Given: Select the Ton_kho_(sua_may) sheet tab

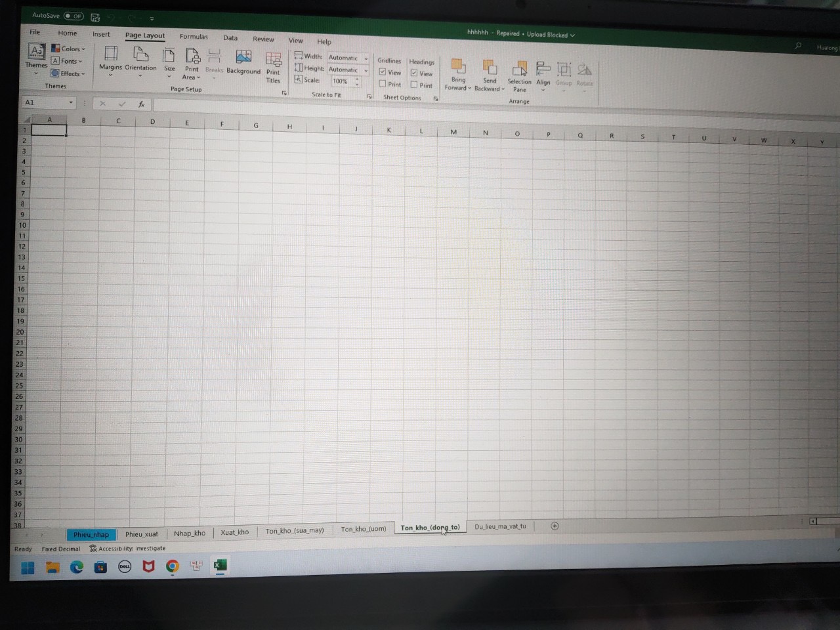Looking at the screenshot, I should tap(295, 530).
